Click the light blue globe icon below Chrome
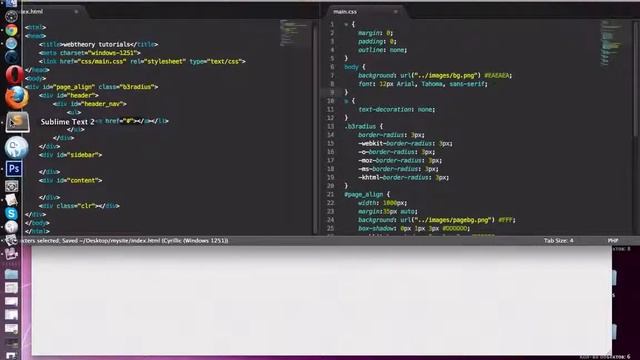 click(x=11, y=43)
